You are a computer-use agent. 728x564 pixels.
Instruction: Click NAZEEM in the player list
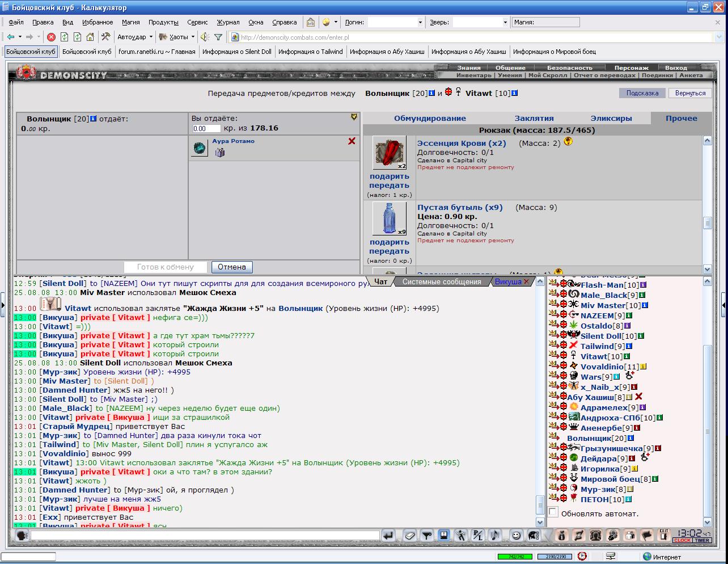click(597, 315)
